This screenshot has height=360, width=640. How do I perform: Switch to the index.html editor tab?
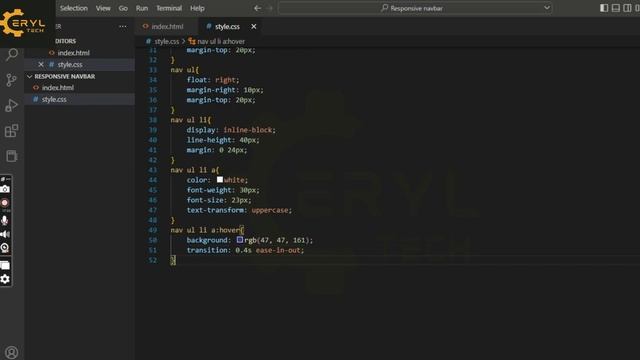point(167,27)
